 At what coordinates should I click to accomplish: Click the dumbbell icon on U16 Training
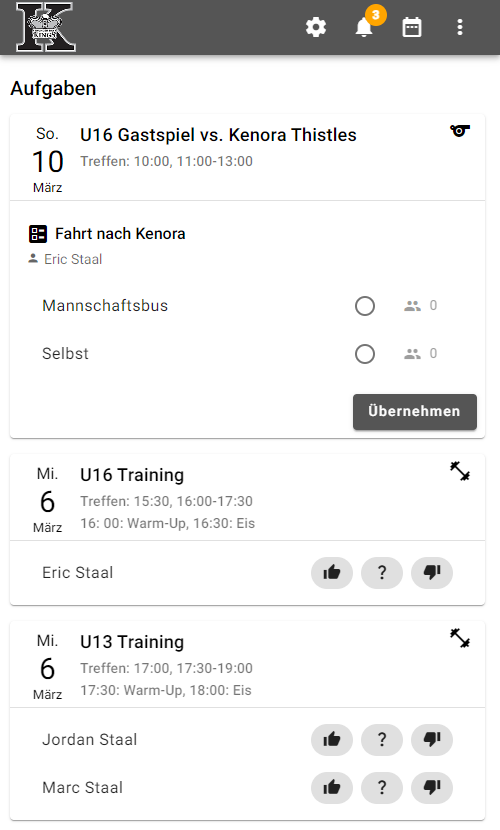460,471
